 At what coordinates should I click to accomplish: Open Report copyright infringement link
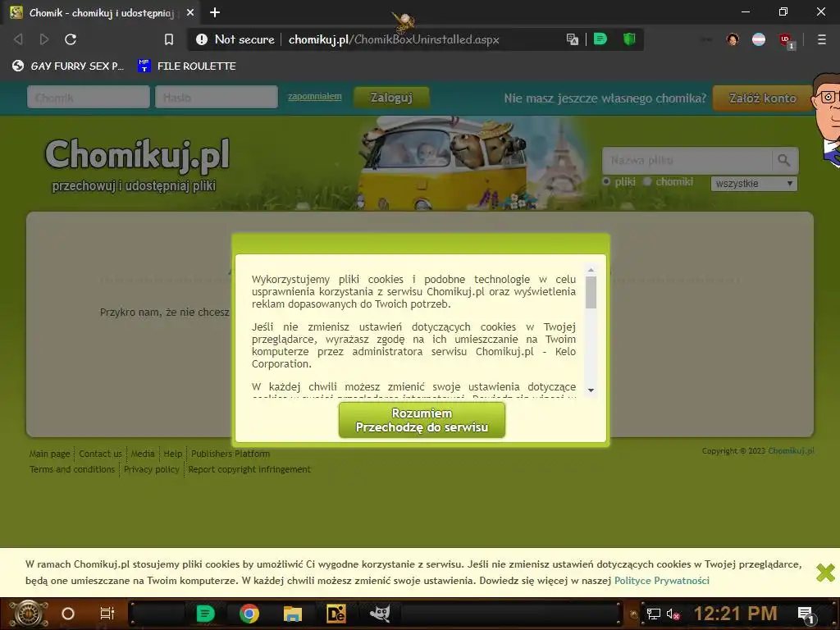[x=249, y=469]
